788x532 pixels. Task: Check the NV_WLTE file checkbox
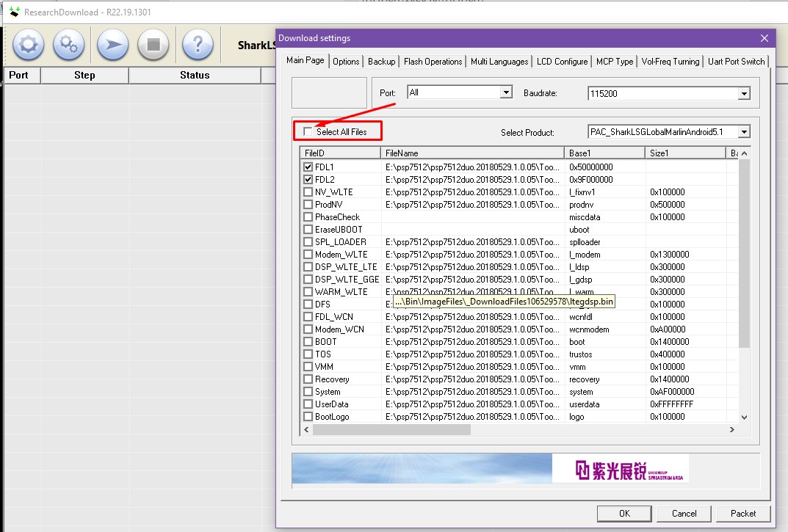[308, 192]
